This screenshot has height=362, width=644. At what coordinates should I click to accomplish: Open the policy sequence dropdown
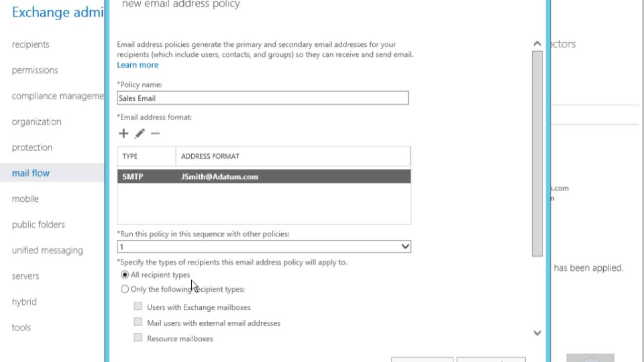click(264, 246)
